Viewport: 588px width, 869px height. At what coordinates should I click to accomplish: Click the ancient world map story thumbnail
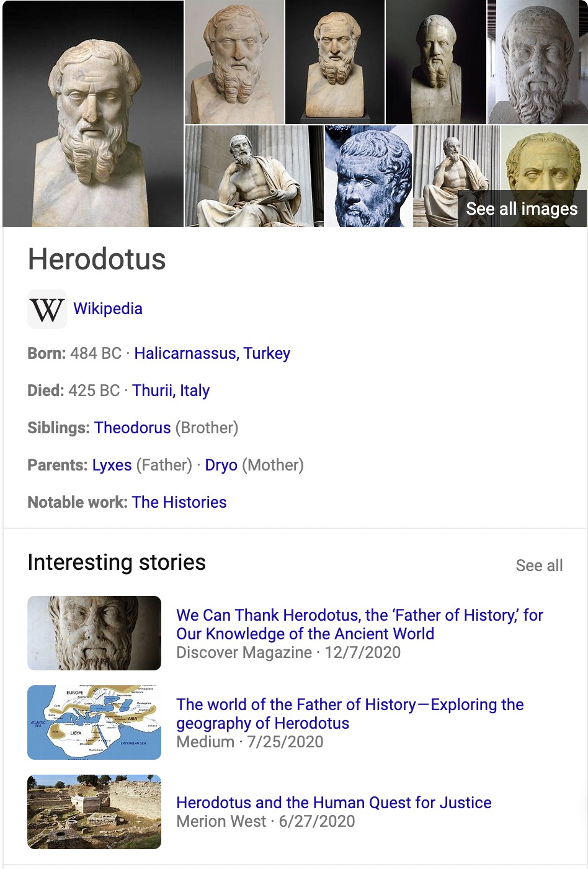(94, 723)
